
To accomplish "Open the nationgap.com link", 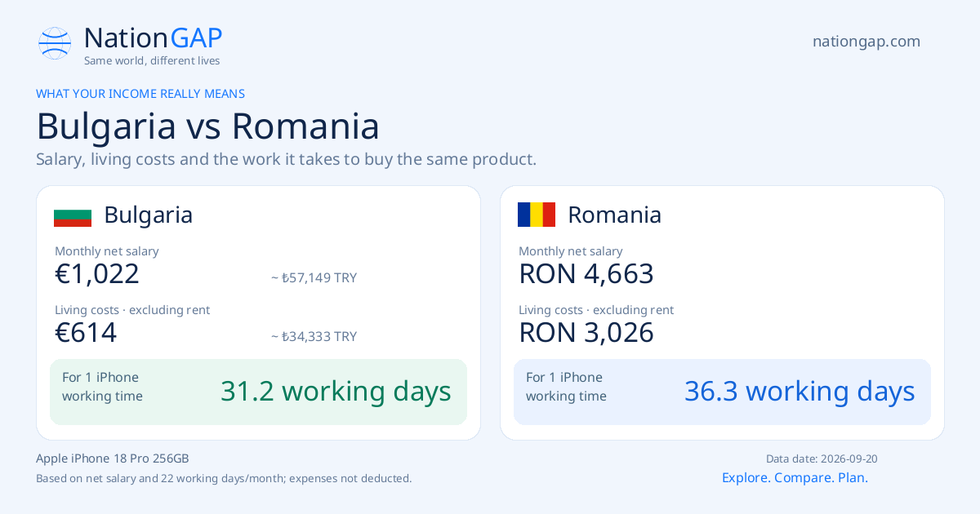I will (x=866, y=42).
